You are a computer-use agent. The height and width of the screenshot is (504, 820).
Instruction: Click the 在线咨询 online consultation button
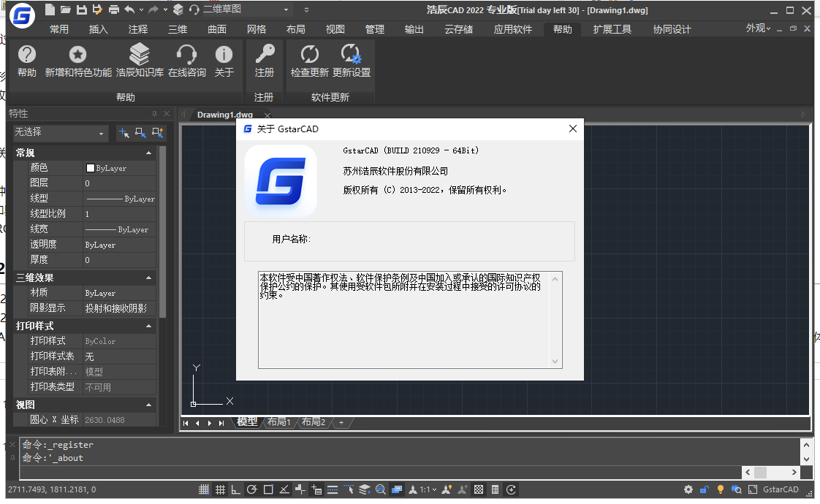point(186,61)
